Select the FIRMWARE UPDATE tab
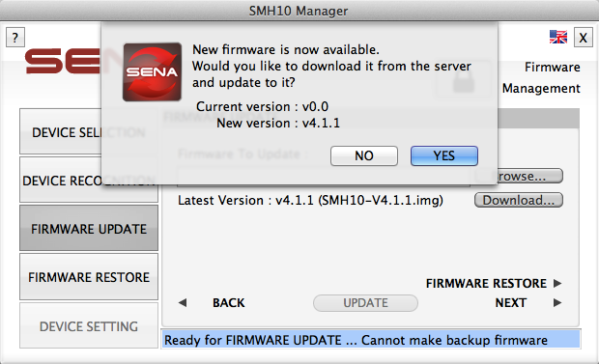 click(x=89, y=228)
